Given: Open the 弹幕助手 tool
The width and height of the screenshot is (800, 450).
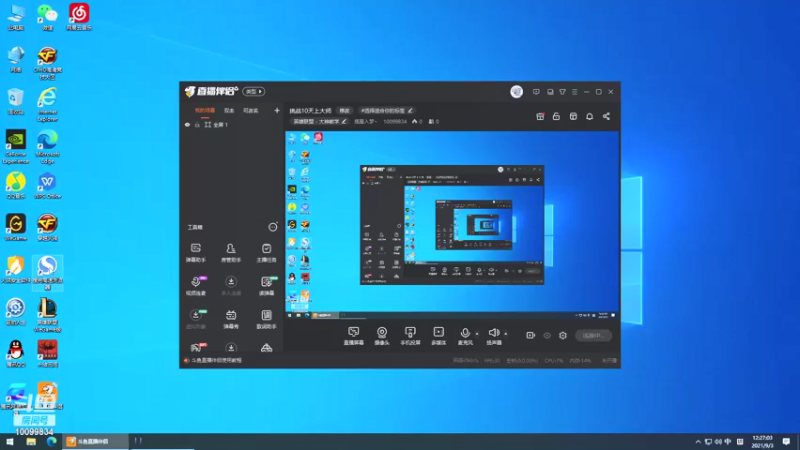Looking at the screenshot, I should [195, 253].
